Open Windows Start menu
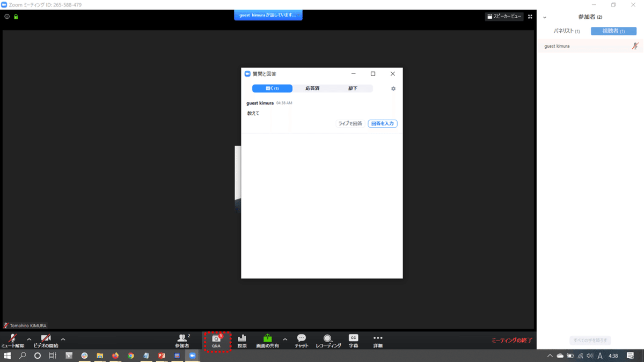Viewport: 644px width, 362px height. [8, 356]
